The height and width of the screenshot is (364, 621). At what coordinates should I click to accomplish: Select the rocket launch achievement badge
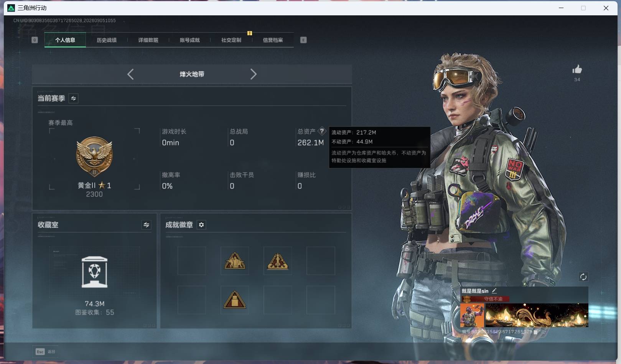pyautogui.click(x=278, y=261)
